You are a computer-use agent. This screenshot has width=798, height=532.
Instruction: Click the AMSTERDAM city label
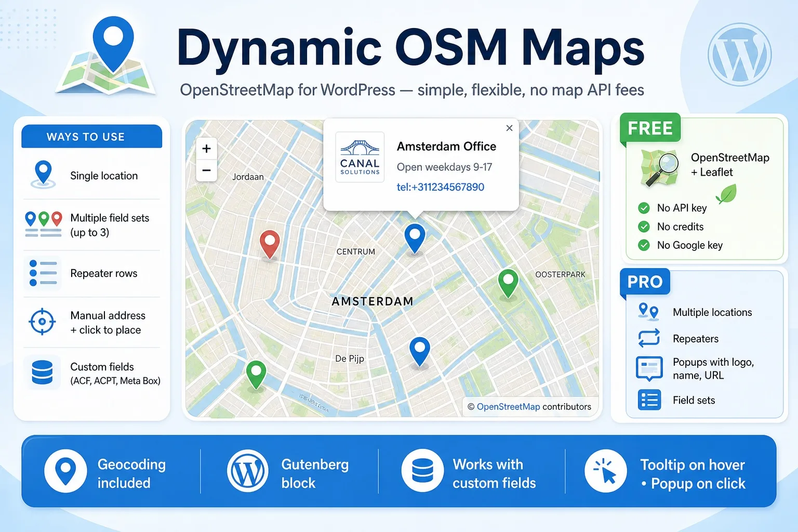[x=373, y=301]
